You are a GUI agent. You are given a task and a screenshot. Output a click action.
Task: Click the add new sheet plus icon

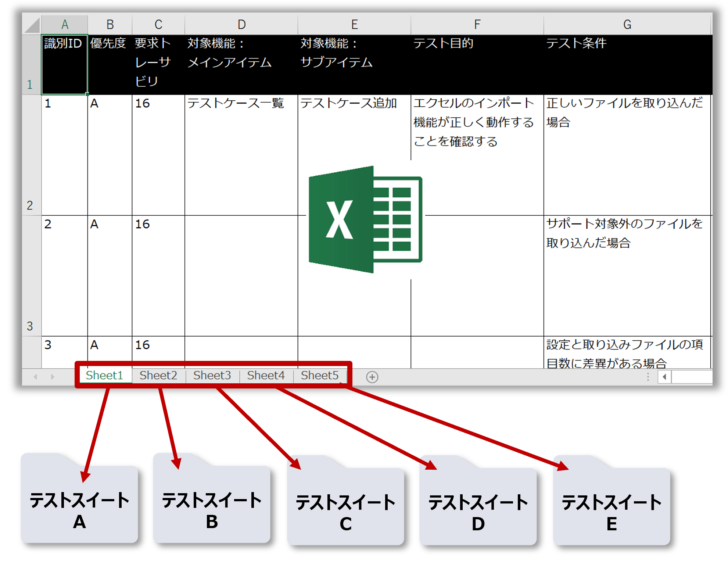coord(372,377)
